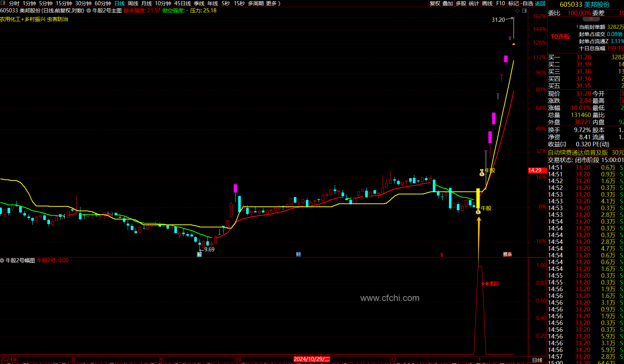Select the 1分钟 period tab
Viewport: 624px width, 364px height.
click(29, 3)
